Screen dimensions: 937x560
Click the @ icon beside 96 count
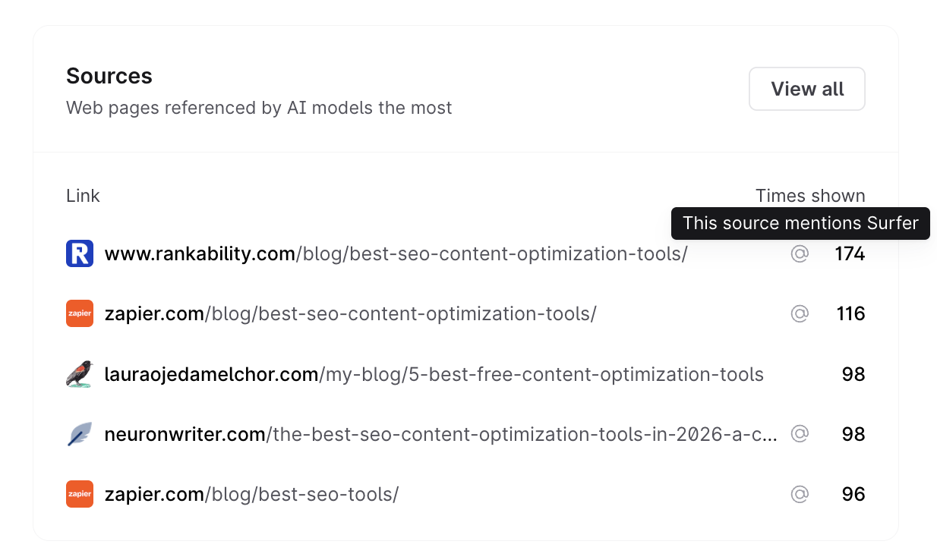coord(800,494)
